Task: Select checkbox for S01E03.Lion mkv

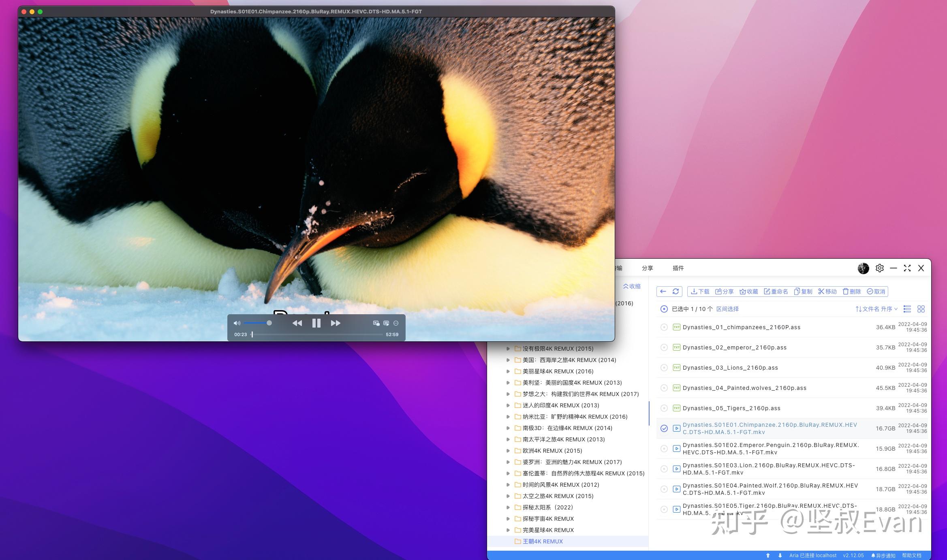Action: pos(664,469)
